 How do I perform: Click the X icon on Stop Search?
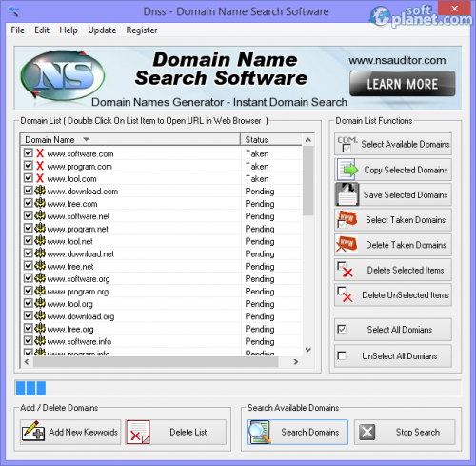tap(367, 432)
